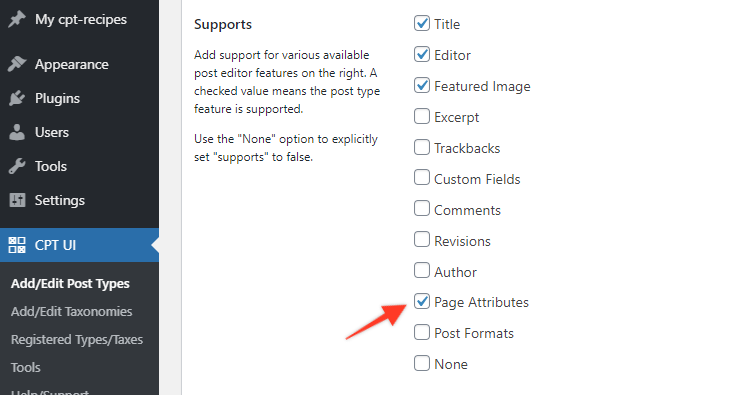
Task: Tick the Custom Fields checkbox
Action: (421, 177)
